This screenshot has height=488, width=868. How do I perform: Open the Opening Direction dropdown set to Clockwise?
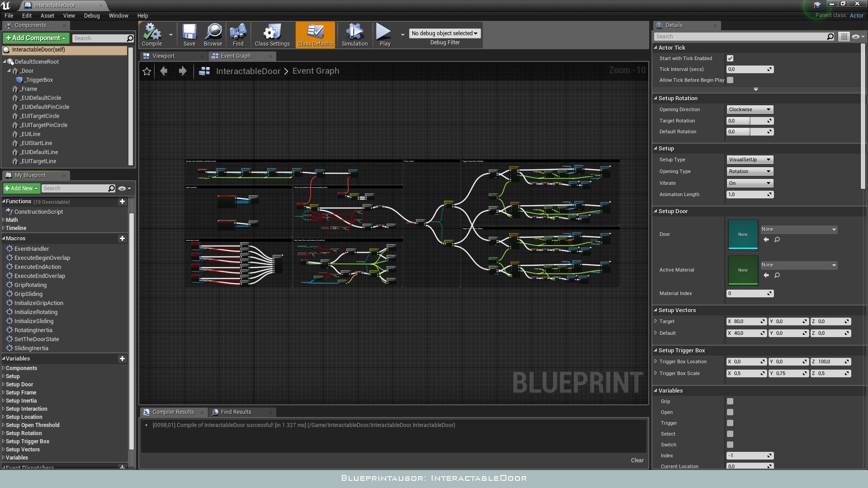(749, 109)
